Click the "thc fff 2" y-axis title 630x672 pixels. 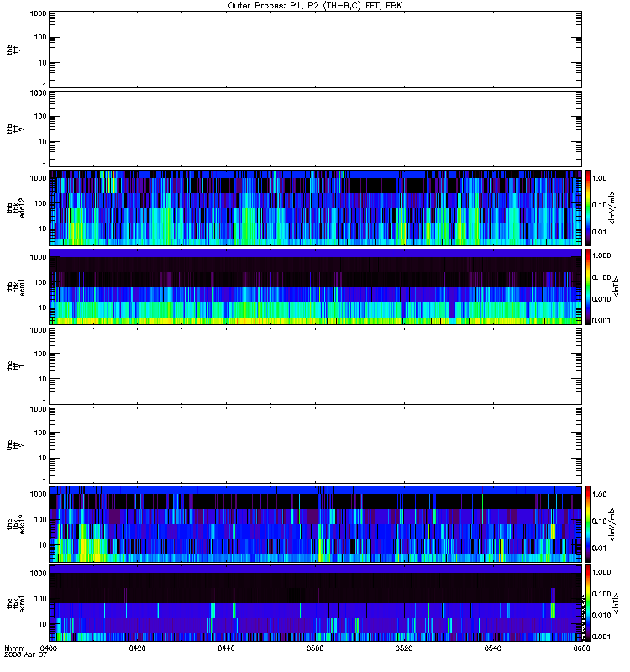16,445
